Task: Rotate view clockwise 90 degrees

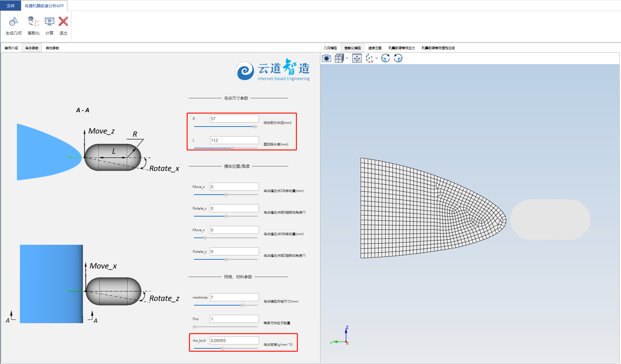Action: click(x=385, y=58)
